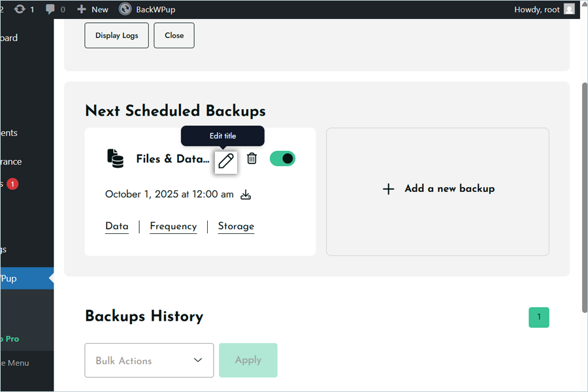This screenshot has width=588, height=392.
Task: Open the New content menu in the admin bar
Action: pyautogui.click(x=93, y=9)
